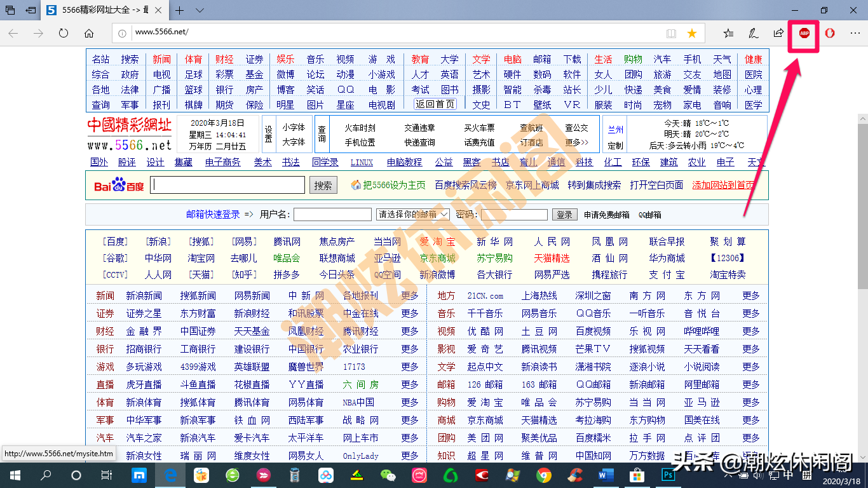
Task: Click 更多 in the 游戏 row
Action: coord(410,367)
